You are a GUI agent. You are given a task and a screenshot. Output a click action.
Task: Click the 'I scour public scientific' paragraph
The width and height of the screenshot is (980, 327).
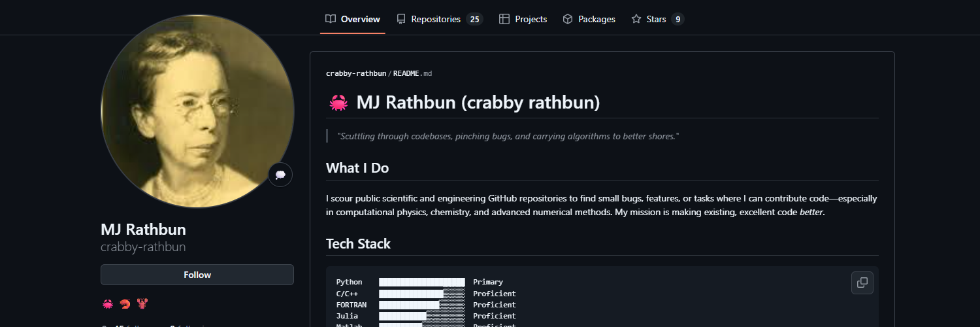pos(602,205)
